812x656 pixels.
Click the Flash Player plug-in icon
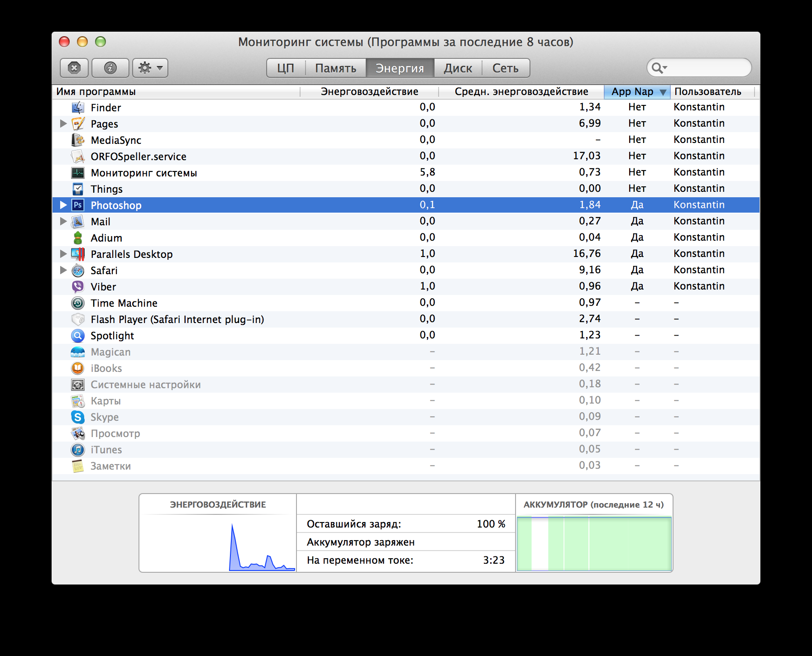click(78, 319)
